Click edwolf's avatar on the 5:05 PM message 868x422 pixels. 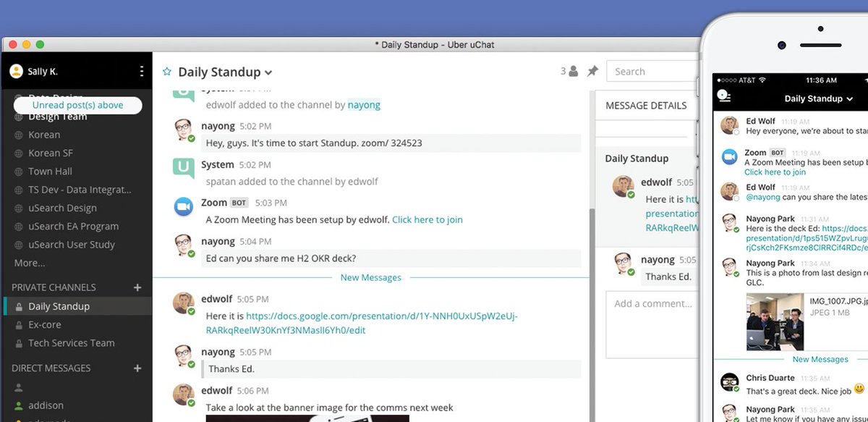click(184, 303)
